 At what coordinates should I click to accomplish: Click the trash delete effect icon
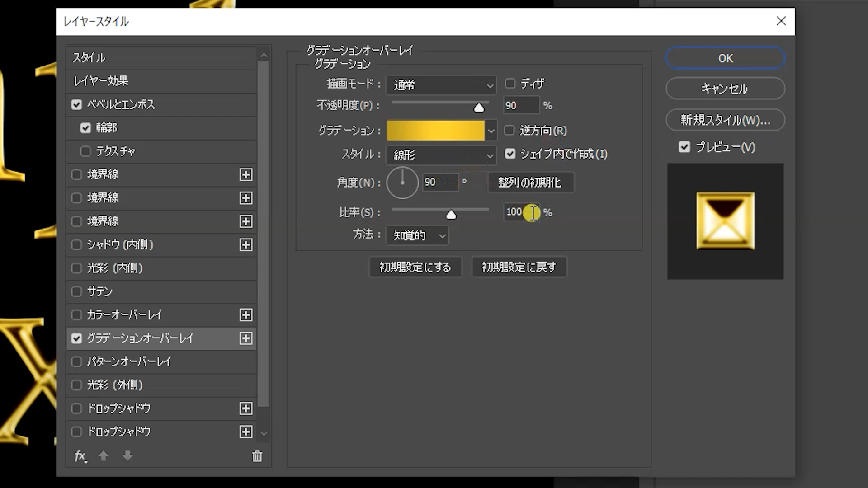(x=257, y=456)
